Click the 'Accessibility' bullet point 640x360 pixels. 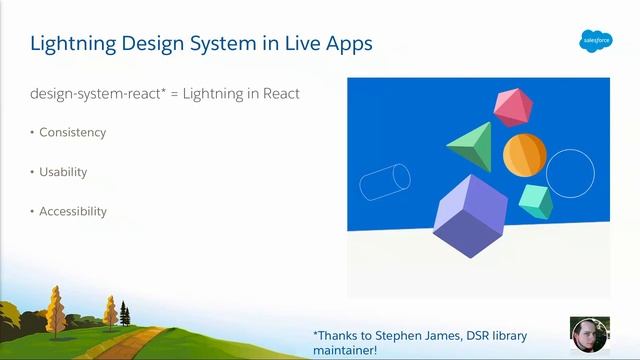pyautogui.click(x=69, y=211)
